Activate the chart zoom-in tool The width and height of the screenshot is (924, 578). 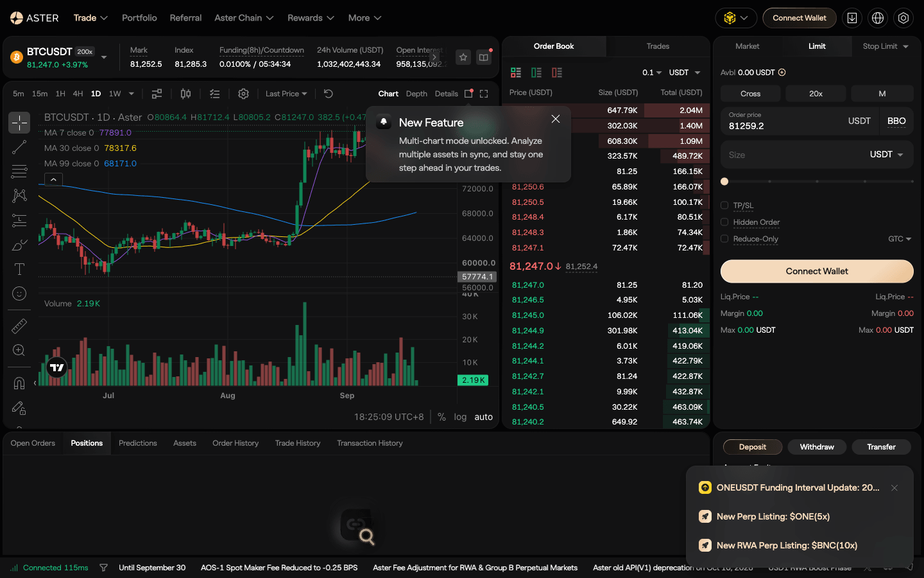click(19, 351)
